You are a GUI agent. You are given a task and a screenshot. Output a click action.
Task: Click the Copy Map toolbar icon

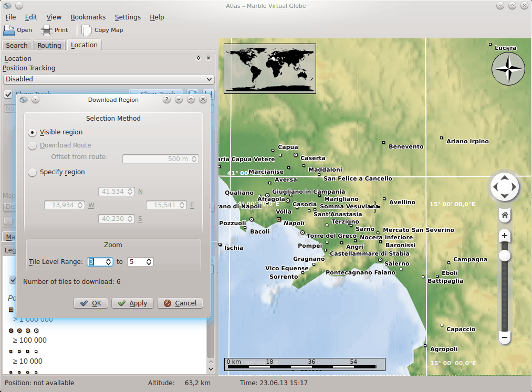coord(87,30)
